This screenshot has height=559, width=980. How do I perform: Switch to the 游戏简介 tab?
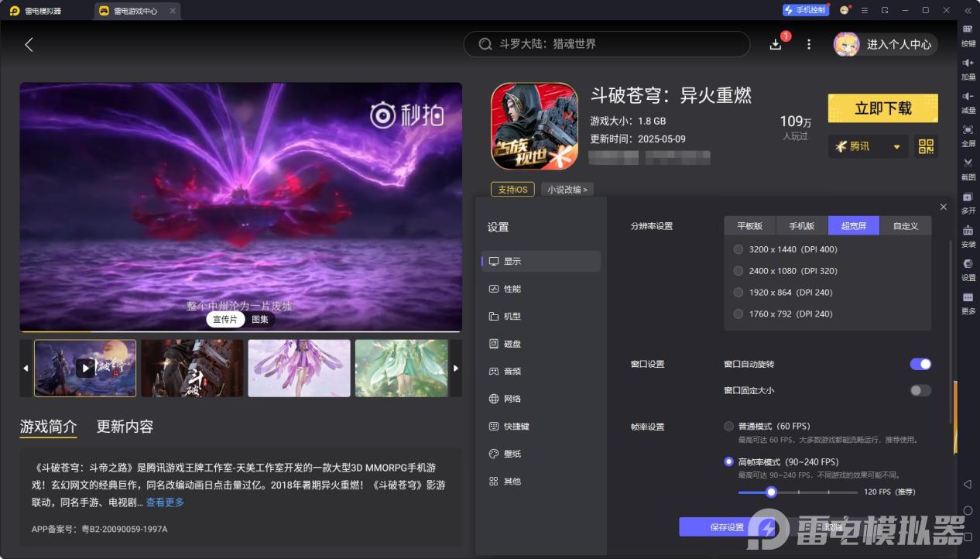coord(48,427)
